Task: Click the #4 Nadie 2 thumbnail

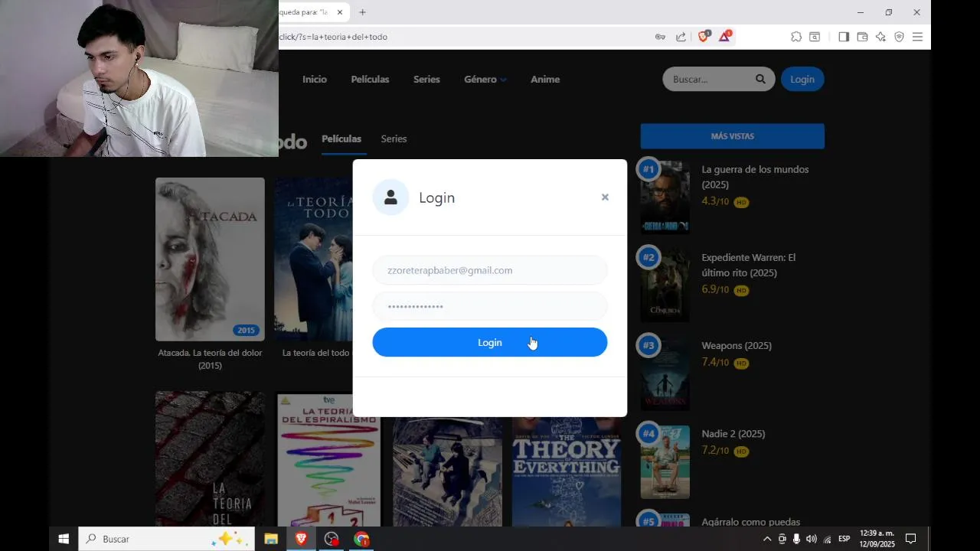Action: click(x=665, y=461)
